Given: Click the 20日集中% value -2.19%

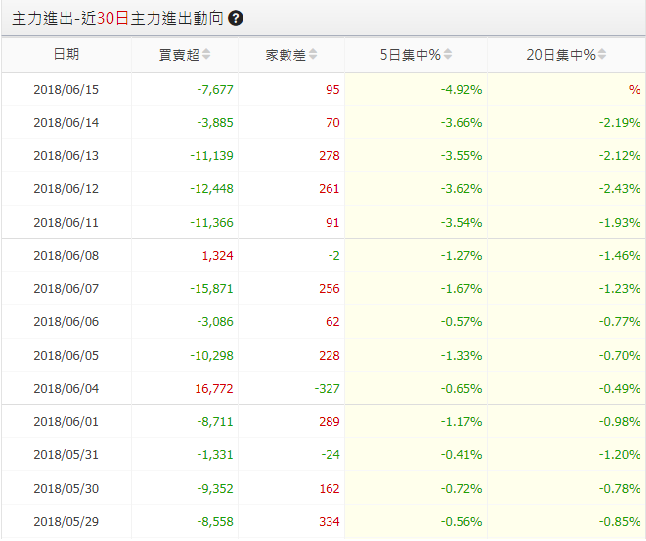Looking at the screenshot, I should pyautogui.click(x=620, y=123).
